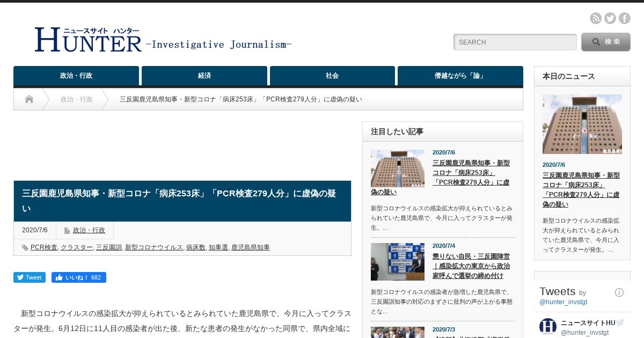Open 懲りない自民・三反園陣営 article headline
This screenshot has width=644, height=338.
click(x=471, y=266)
